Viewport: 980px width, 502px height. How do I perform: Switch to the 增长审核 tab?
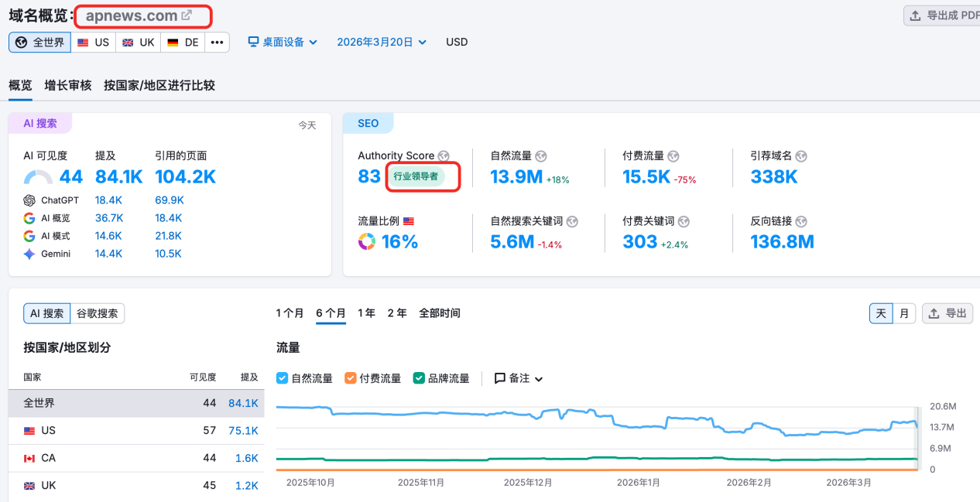pyautogui.click(x=68, y=85)
